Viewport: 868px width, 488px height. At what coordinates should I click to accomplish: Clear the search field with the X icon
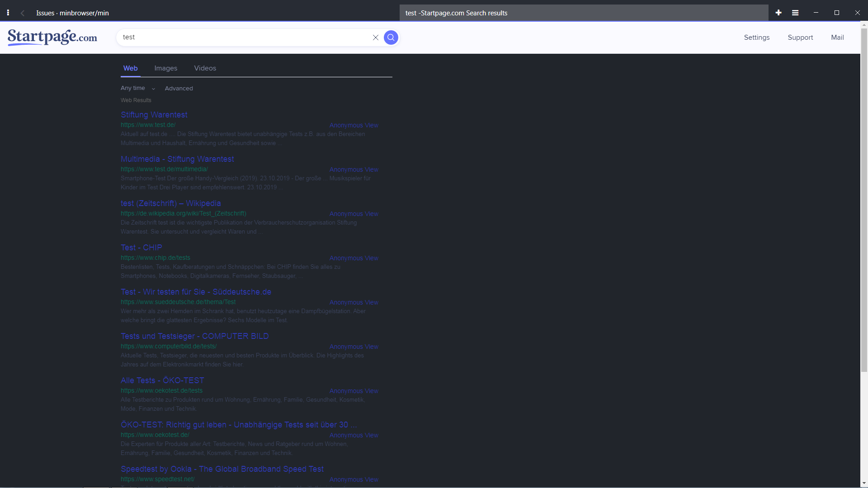point(376,38)
